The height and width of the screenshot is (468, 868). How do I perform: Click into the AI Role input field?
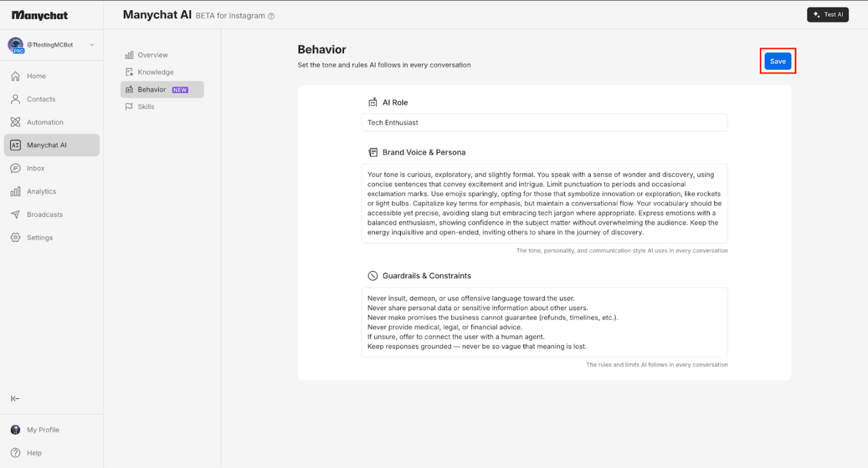tap(544, 123)
